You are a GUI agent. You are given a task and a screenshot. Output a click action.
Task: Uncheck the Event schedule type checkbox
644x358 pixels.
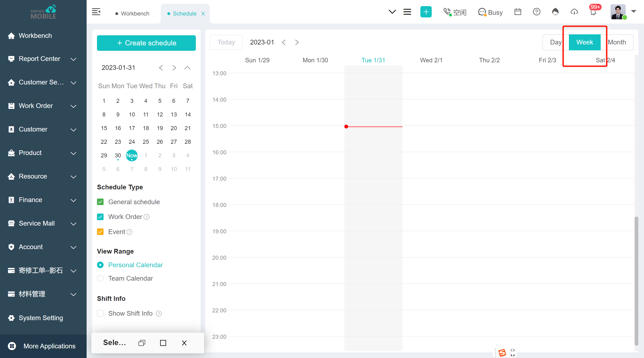100,232
